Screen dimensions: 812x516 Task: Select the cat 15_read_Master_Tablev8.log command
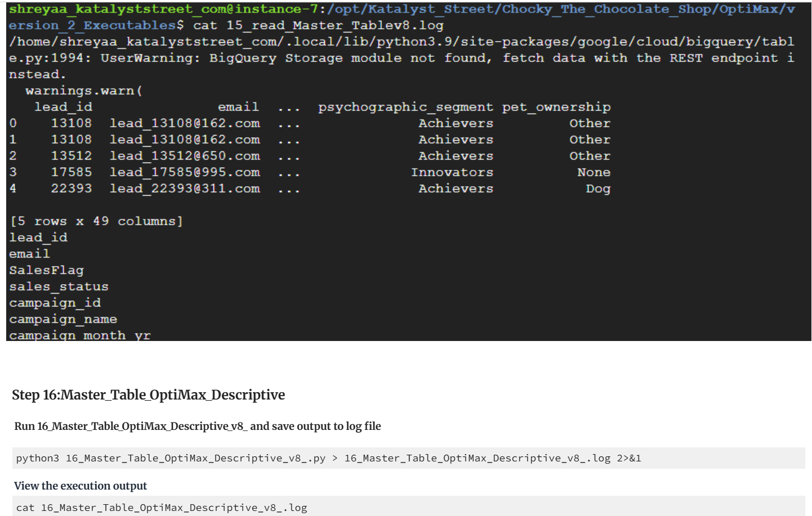[x=318, y=25]
